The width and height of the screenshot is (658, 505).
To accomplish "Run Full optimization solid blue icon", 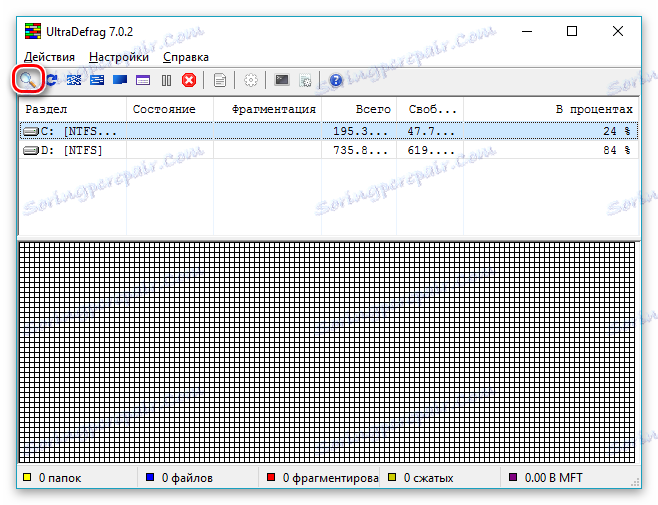I will point(120,80).
